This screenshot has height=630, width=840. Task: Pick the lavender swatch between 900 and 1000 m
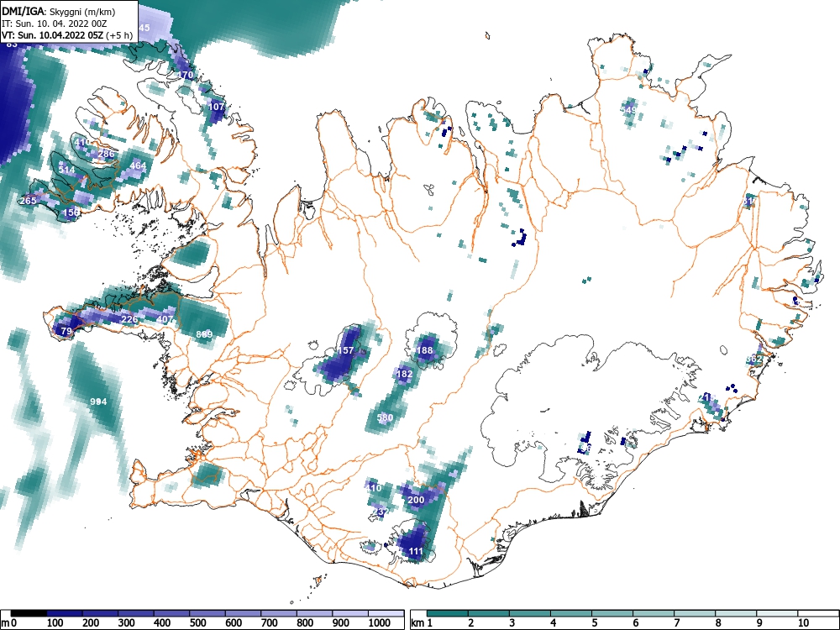pyautogui.click(x=350, y=613)
